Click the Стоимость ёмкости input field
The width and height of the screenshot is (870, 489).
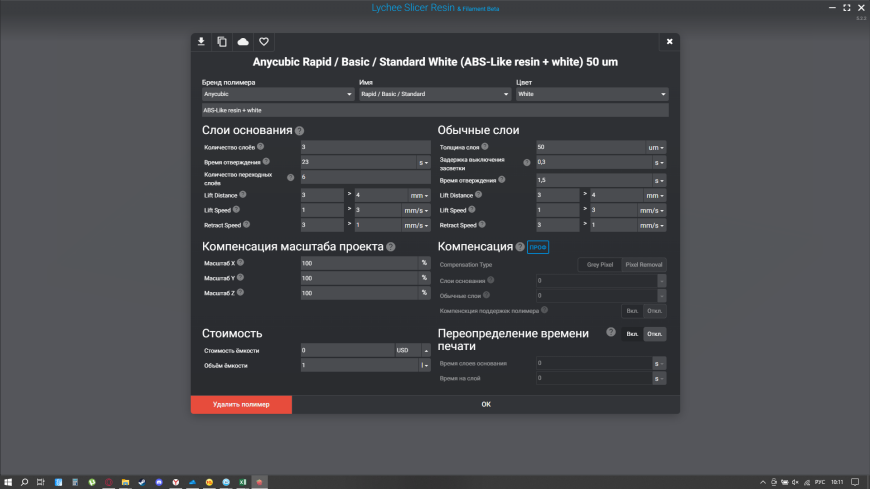tap(347, 350)
